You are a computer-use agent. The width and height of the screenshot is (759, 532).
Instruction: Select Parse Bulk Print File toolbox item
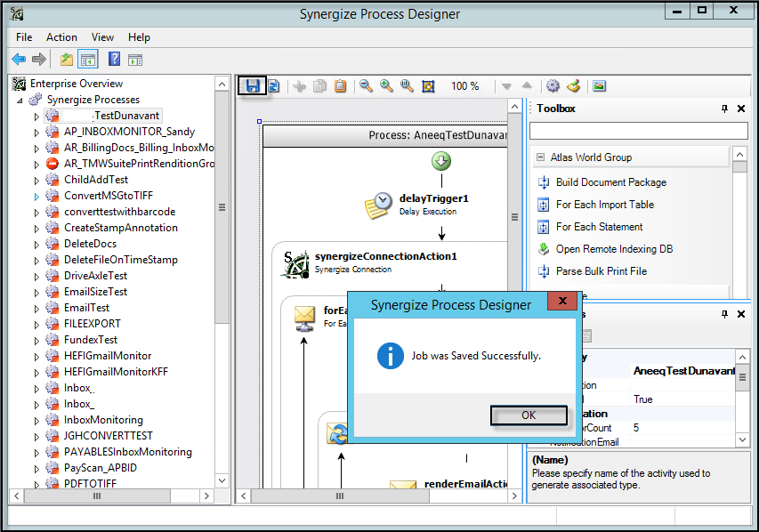(x=602, y=271)
